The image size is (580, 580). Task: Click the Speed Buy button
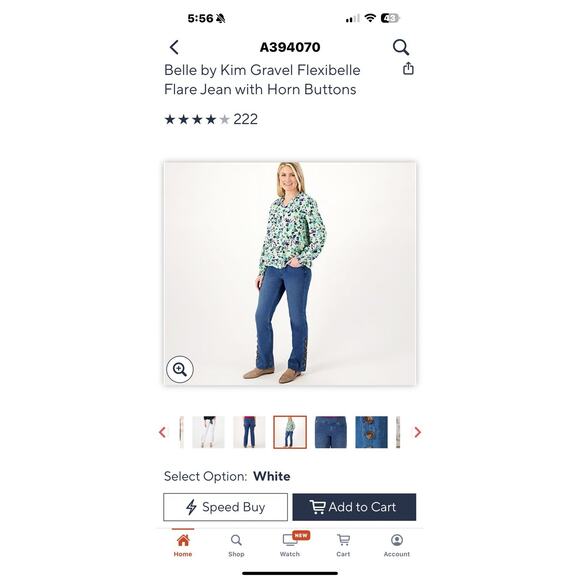[225, 507]
